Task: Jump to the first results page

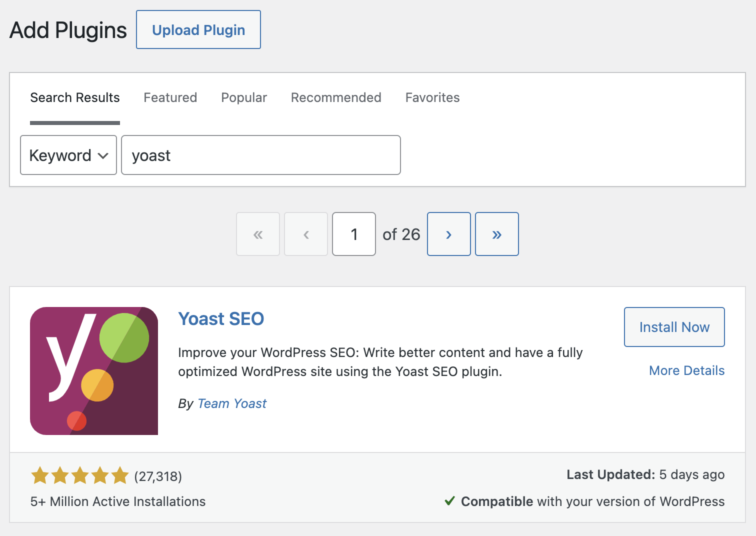Action: pos(257,234)
